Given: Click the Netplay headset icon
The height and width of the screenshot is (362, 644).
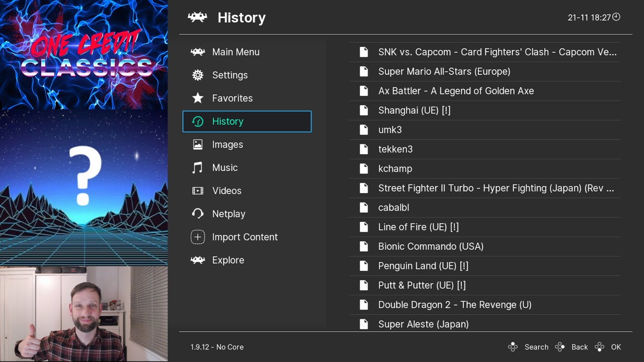Looking at the screenshot, I should click(198, 214).
